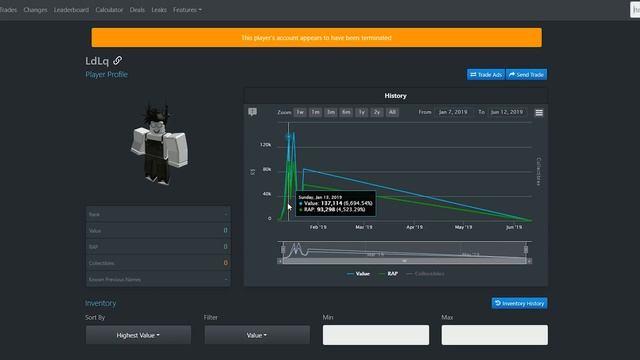
Task: Set chart zoom to 6m
Action: 346,112
